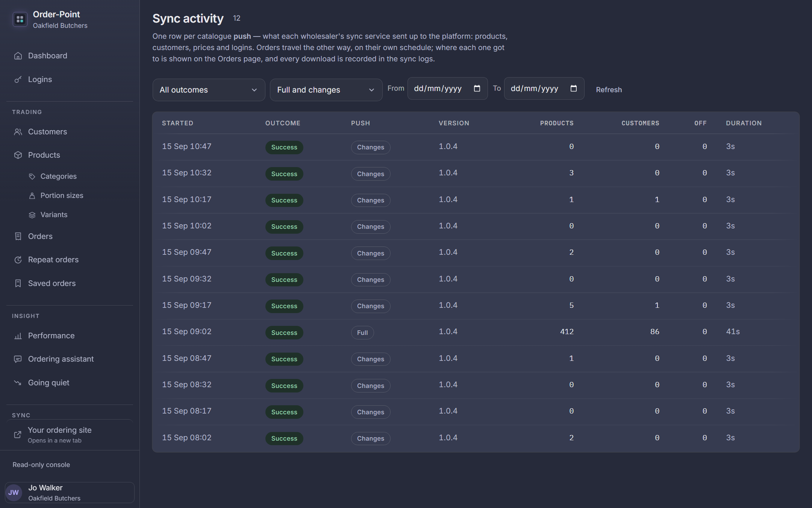The width and height of the screenshot is (812, 508).
Task: Click the Going quiet trend icon
Action: 18,383
